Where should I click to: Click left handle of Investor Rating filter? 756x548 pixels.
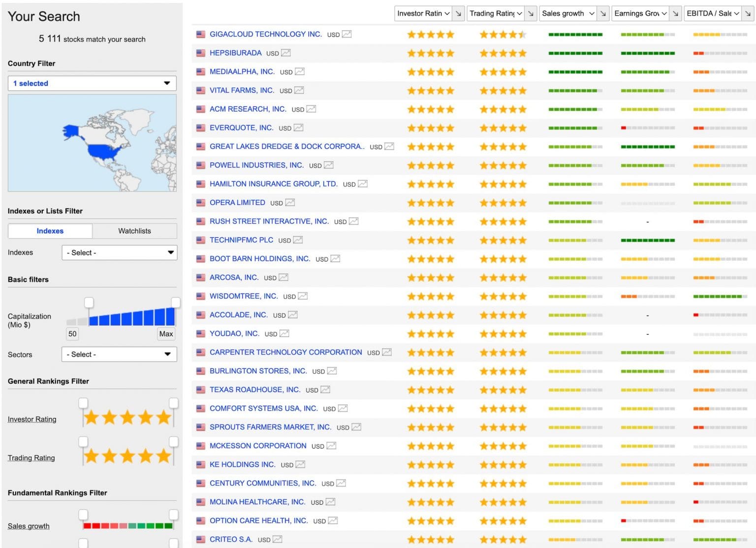point(83,403)
